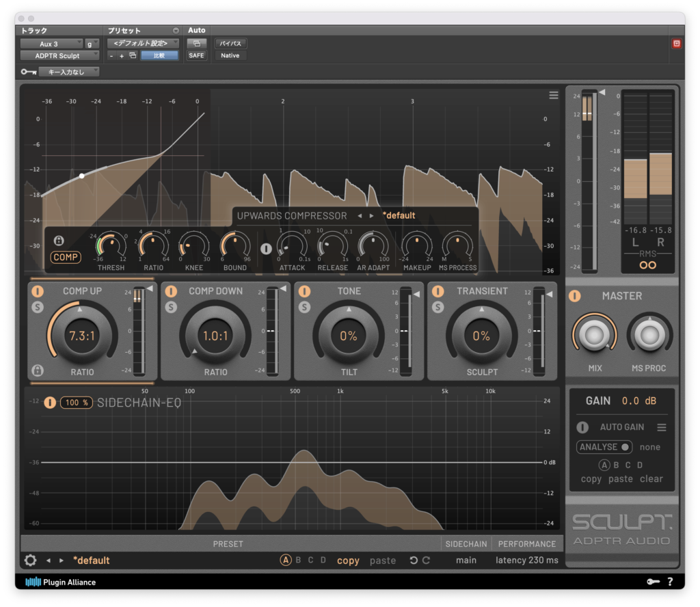Go to next Upwards Compressor preset
Image resolution: width=700 pixels, height=607 pixels.
tap(371, 215)
